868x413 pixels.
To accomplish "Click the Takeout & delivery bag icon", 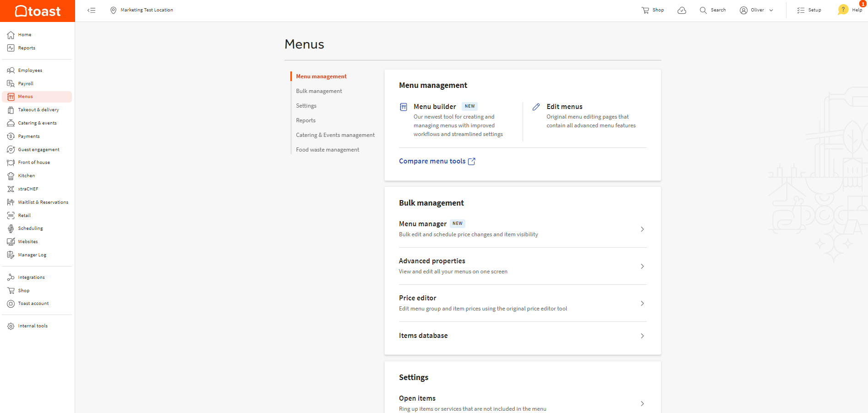I will (x=11, y=110).
